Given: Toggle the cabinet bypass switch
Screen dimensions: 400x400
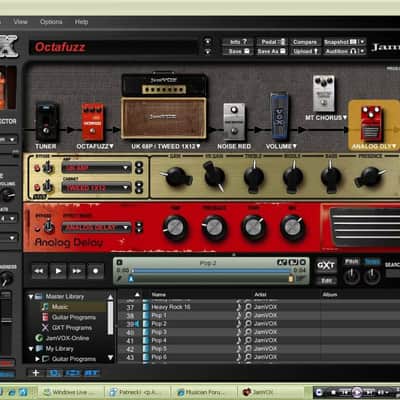Looking at the screenshot, I should point(48,187).
